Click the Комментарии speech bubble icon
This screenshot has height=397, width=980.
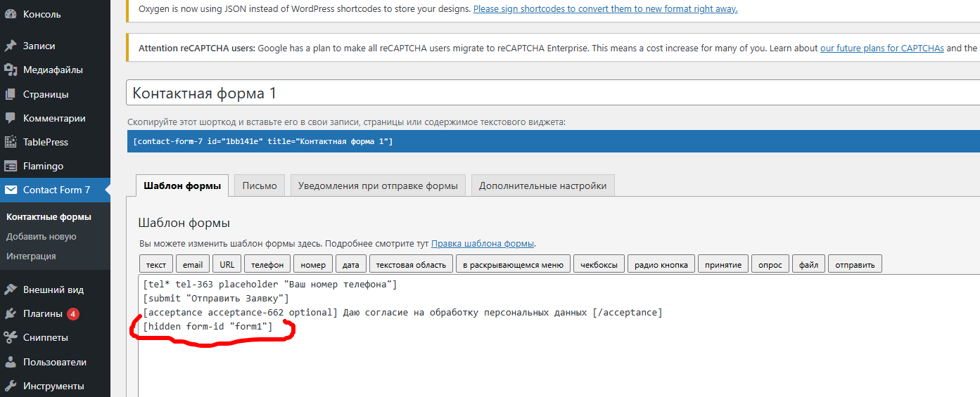11,118
